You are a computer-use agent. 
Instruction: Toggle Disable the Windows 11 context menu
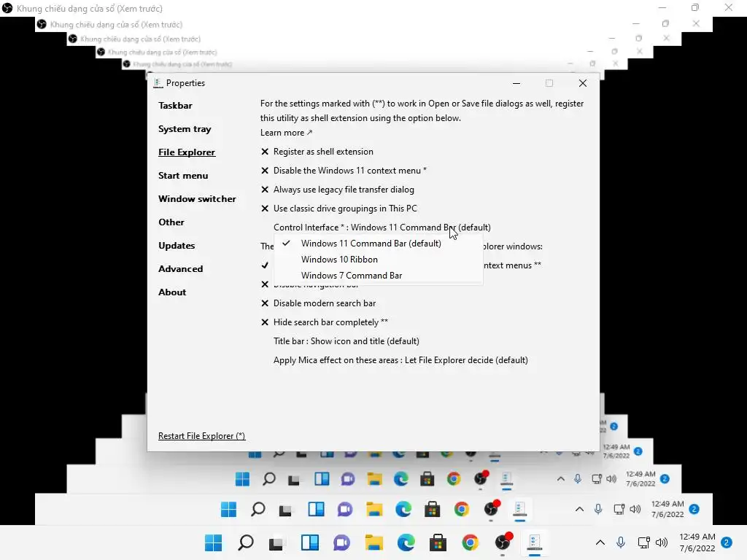pos(344,171)
